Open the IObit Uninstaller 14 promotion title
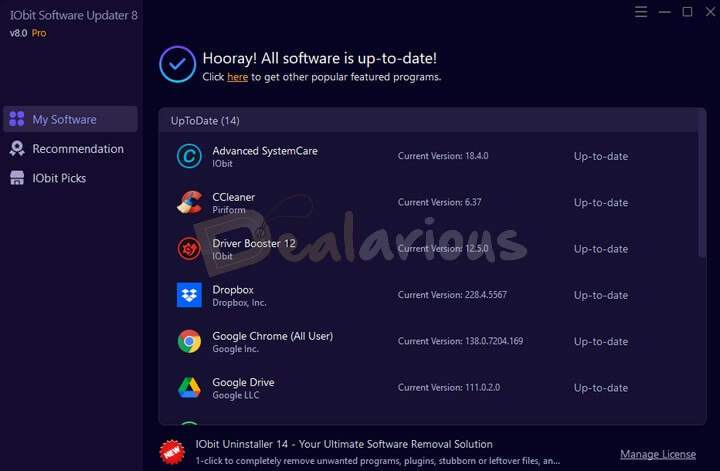 [344, 444]
